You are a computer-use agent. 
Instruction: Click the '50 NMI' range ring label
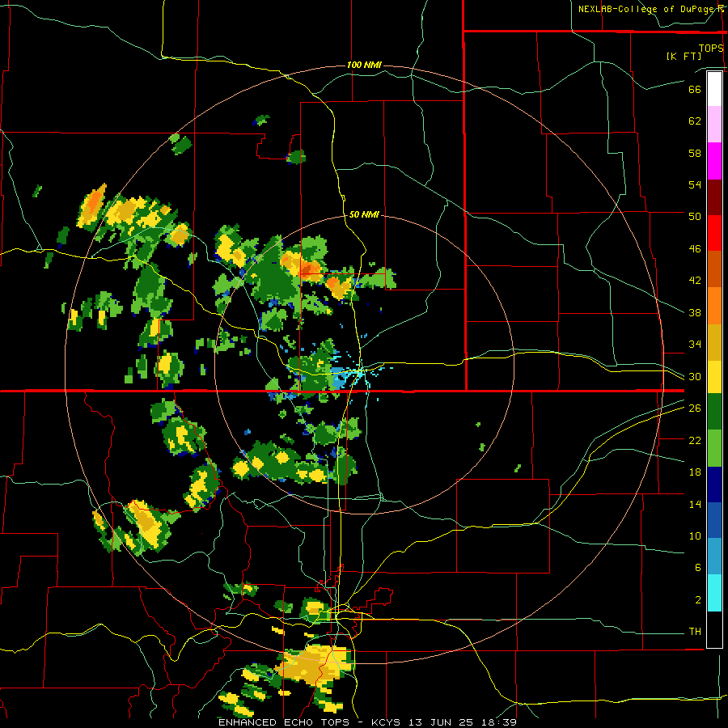pyautogui.click(x=364, y=214)
